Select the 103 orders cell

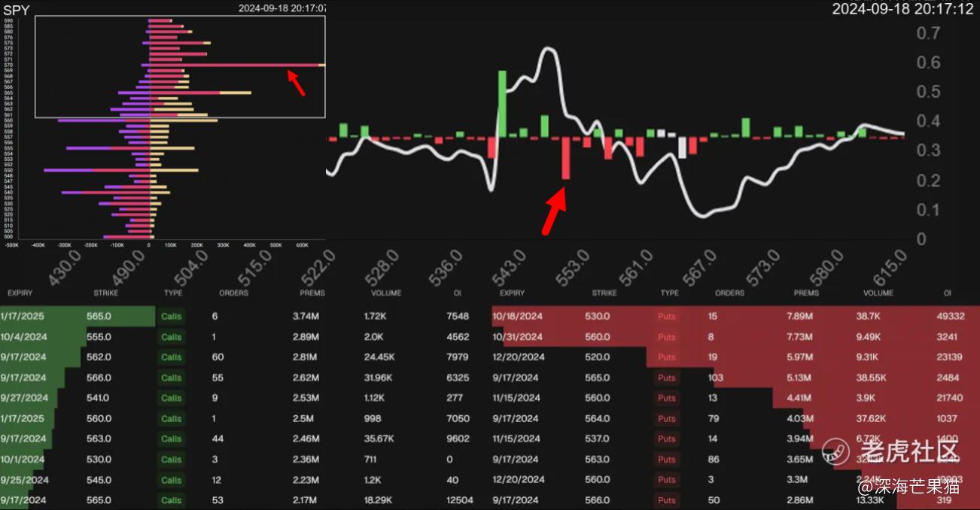coord(715,378)
